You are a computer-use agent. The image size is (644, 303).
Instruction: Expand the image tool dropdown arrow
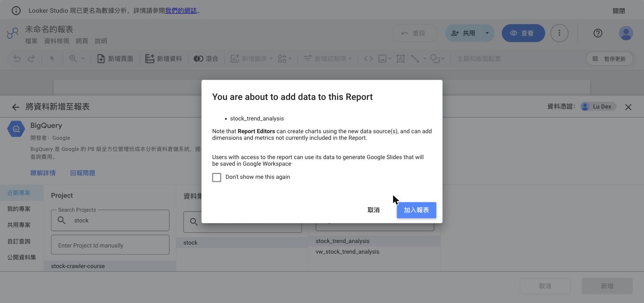tap(390, 59)
